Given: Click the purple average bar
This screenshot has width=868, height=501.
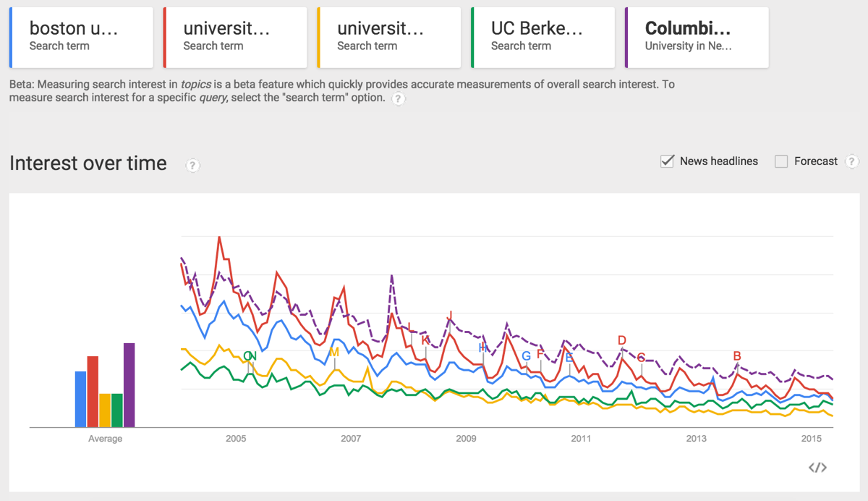Looking at the screenshot, I should [129, 385].
